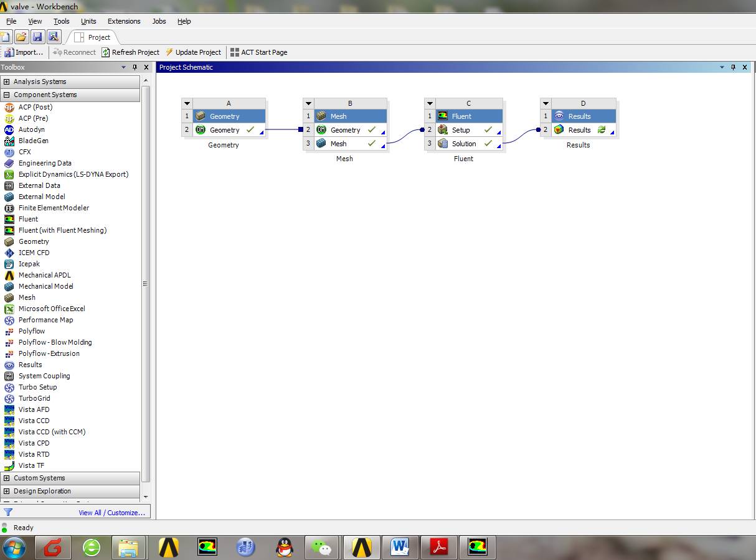Close the Toolbox panel
756x560 pixels.
pyautogui.click(x=146, y=67)
